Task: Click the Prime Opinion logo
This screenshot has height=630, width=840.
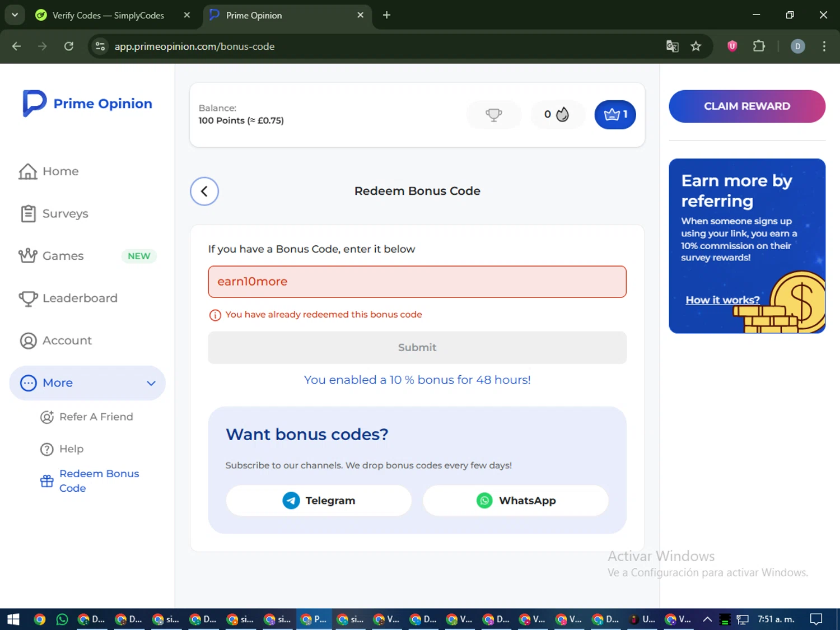Action: [x=87, y=104]
